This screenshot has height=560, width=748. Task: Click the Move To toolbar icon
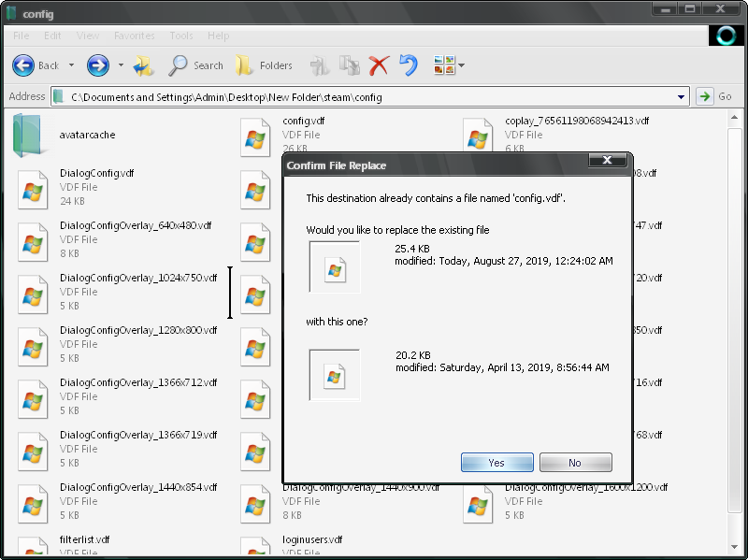tap(319, 65)
